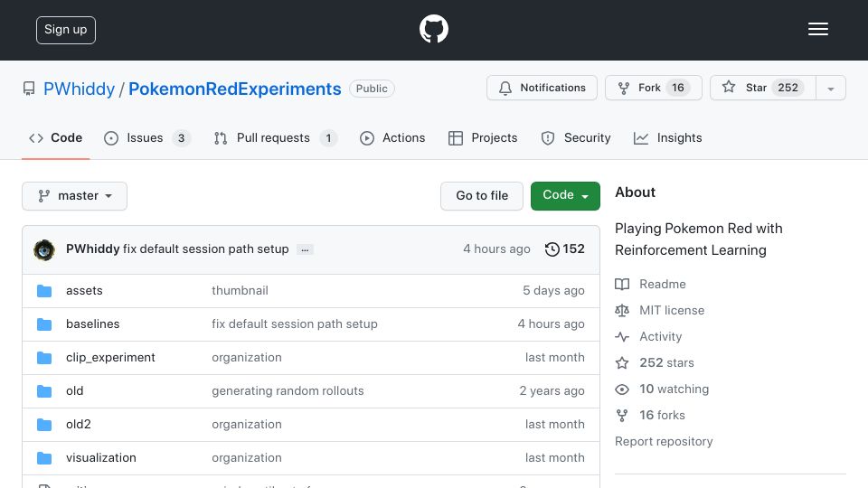Click the visualization folder icon

coord(44,458)
